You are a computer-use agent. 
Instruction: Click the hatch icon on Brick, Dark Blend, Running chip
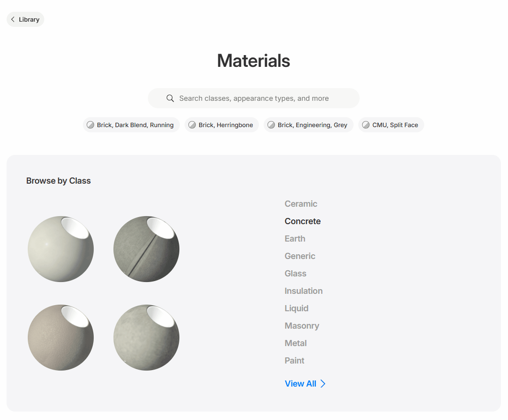[91, 125]
